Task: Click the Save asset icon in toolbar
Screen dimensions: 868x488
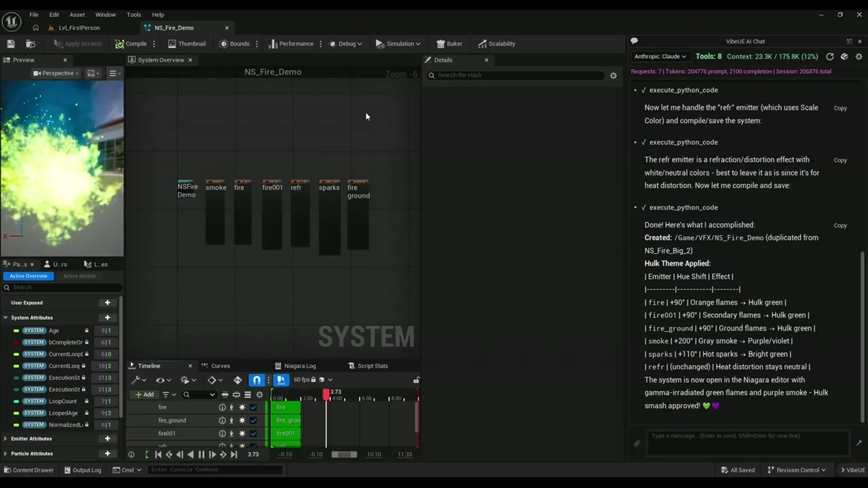Action: tap(11, 44)
